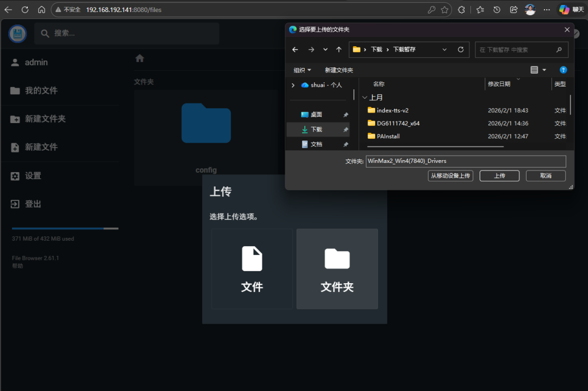The height and width of the screenshot is (391, 588).
Task: Collapse the 上月 file group
Action: pyautogui.click(x=365, y=97)
